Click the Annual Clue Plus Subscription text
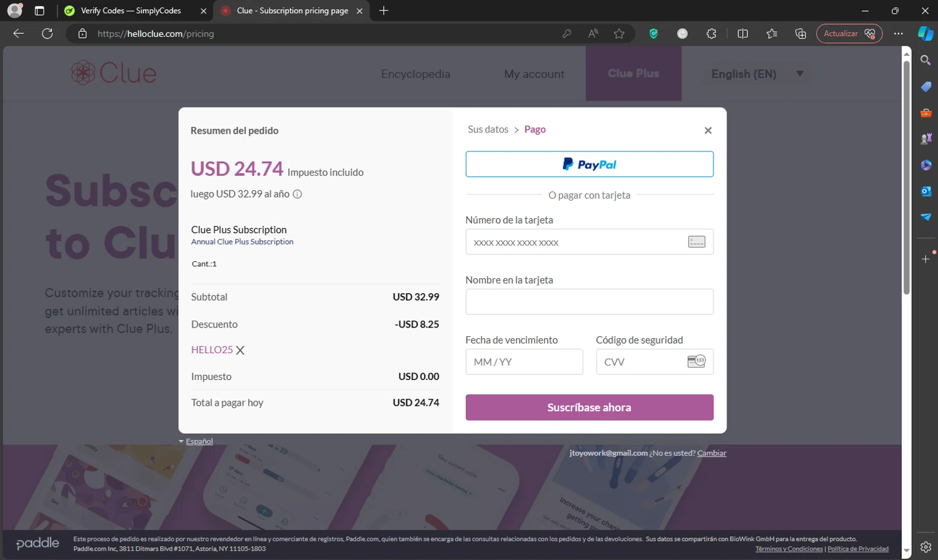This screenshot has width=938, height=560. [242, 242]
